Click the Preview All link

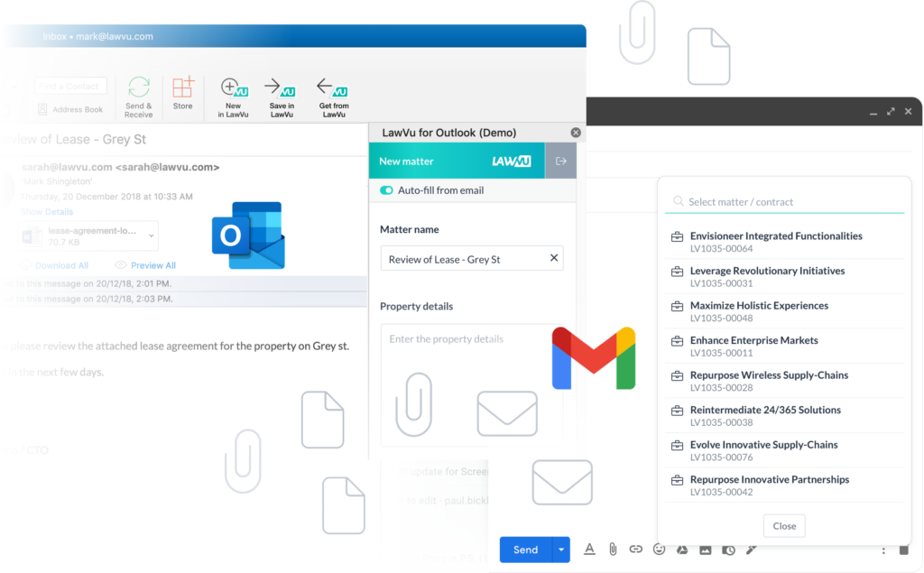point(145,265)
